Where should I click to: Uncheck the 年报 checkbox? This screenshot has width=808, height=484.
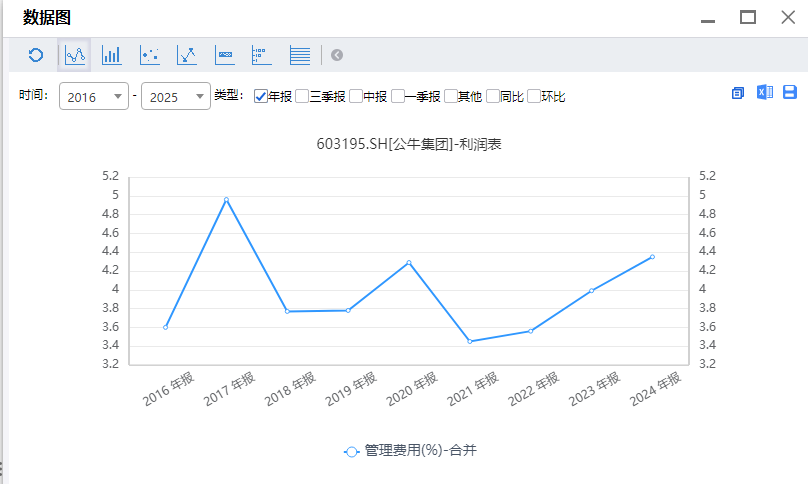pos(261,96)
